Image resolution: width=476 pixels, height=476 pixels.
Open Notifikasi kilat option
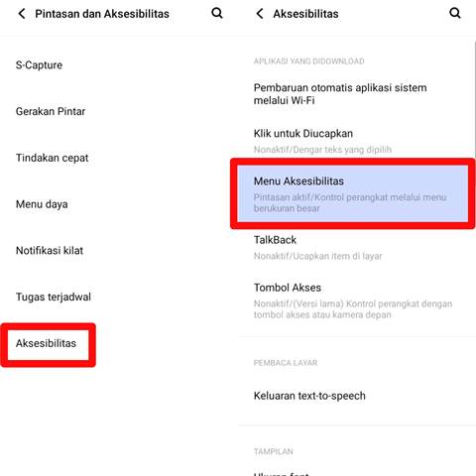[119, 250]
